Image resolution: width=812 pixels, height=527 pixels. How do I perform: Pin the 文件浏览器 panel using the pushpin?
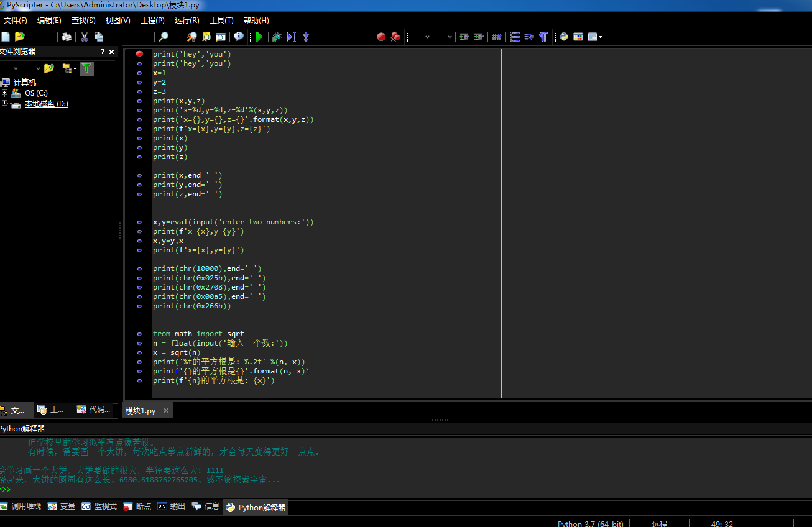pos(103,52)
